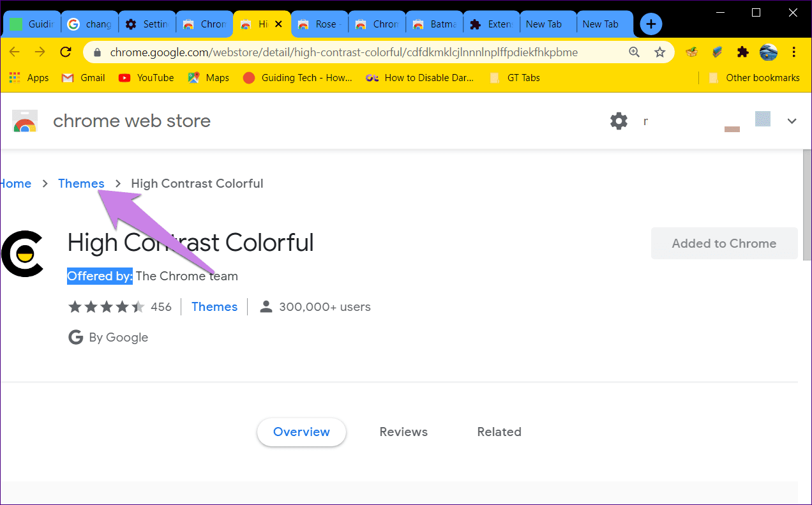Click the blue pencil extension icon
Image resolution: width=812 pixels, height=505 pixels.
click(717, 52)
